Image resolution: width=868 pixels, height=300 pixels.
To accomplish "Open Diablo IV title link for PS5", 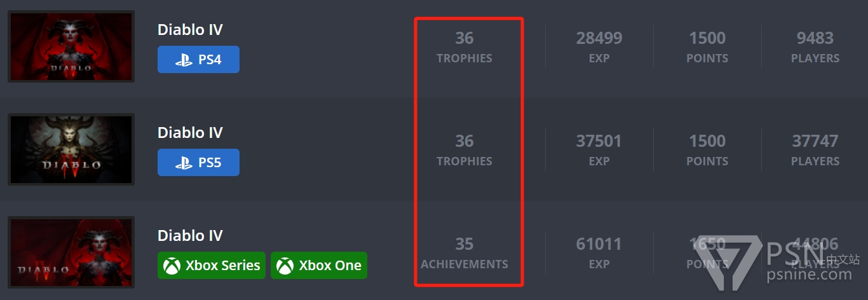I will pos(190,133).
